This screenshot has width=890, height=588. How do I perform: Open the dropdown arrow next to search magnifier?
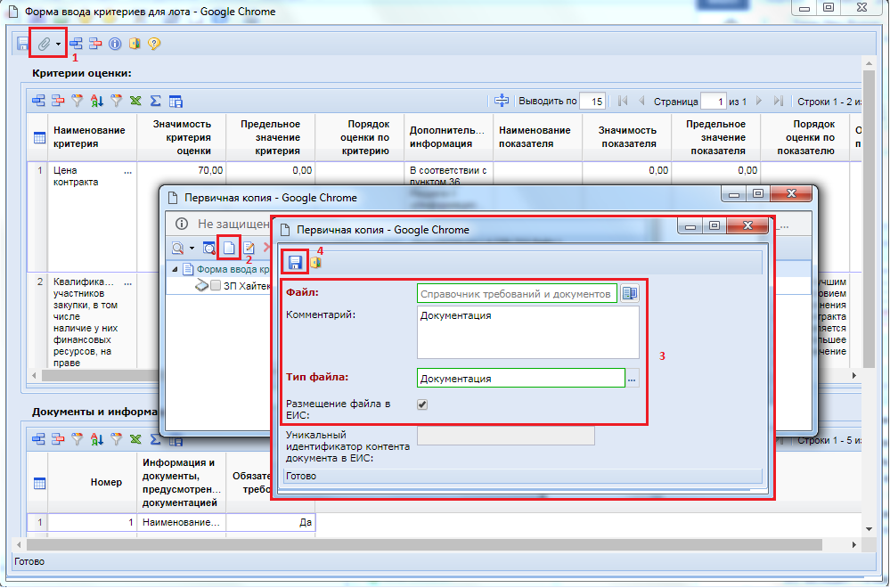point(192,249)
